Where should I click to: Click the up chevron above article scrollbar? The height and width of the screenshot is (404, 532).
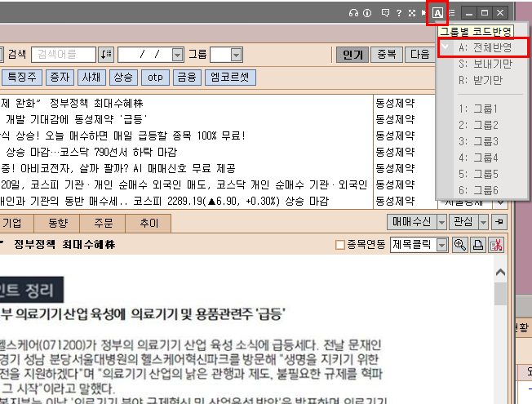(x=500, y=273)
